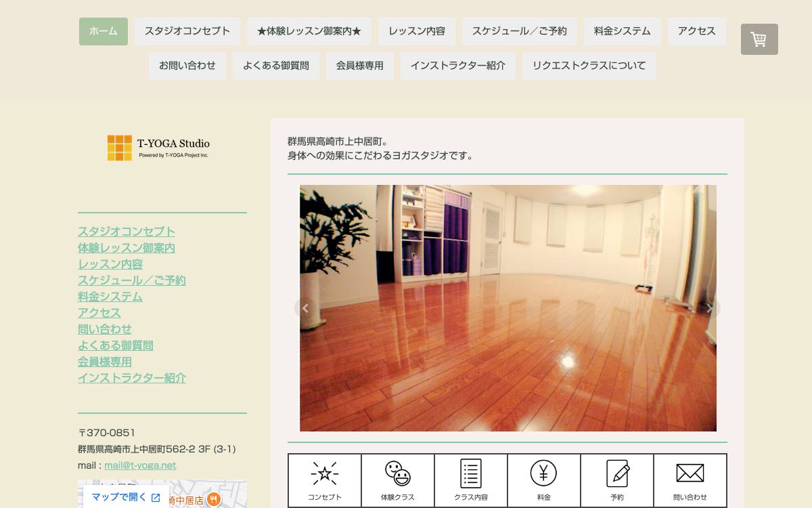The image size is (812, 508).
Task: Follow the sidebar 問い合わせ link
Action: pyautogui.click(x=105, y=329)
